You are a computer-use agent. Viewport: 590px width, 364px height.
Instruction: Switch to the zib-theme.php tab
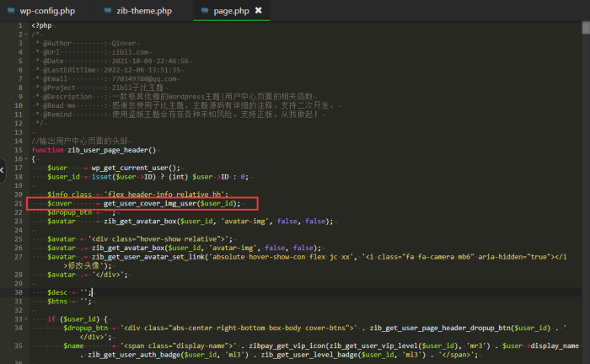point(142,10)
